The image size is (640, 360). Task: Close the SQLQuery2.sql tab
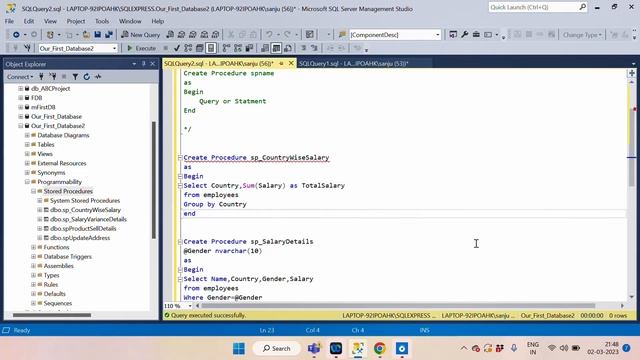click(291, 63)
